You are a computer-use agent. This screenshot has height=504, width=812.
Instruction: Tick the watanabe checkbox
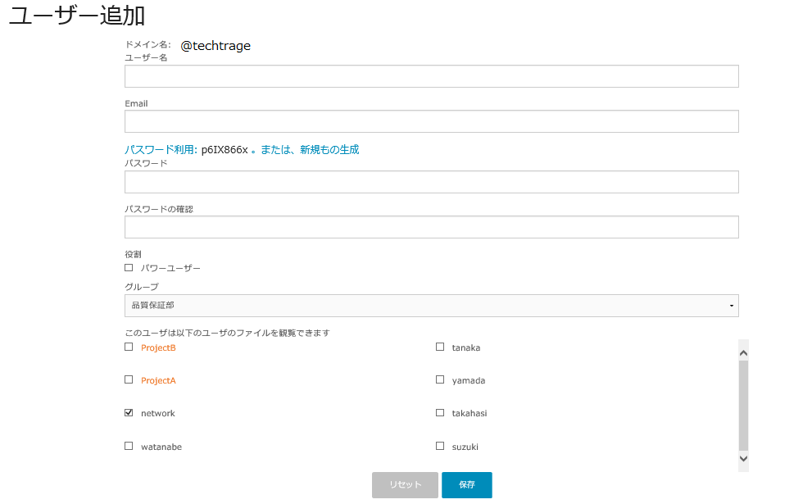(x=129, y=447)
